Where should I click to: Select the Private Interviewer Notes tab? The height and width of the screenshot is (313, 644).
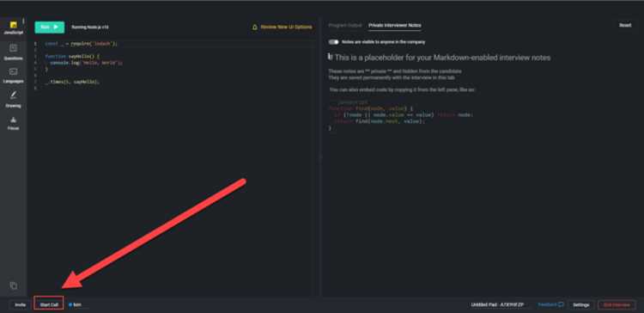[394, 26]
